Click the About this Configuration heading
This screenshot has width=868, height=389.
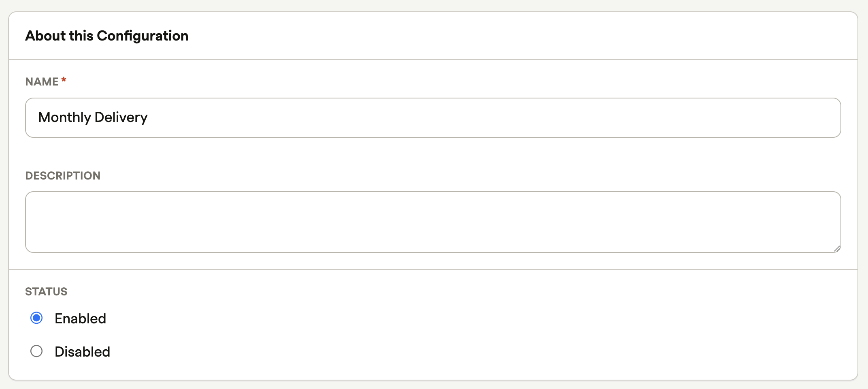pos(107,36)
